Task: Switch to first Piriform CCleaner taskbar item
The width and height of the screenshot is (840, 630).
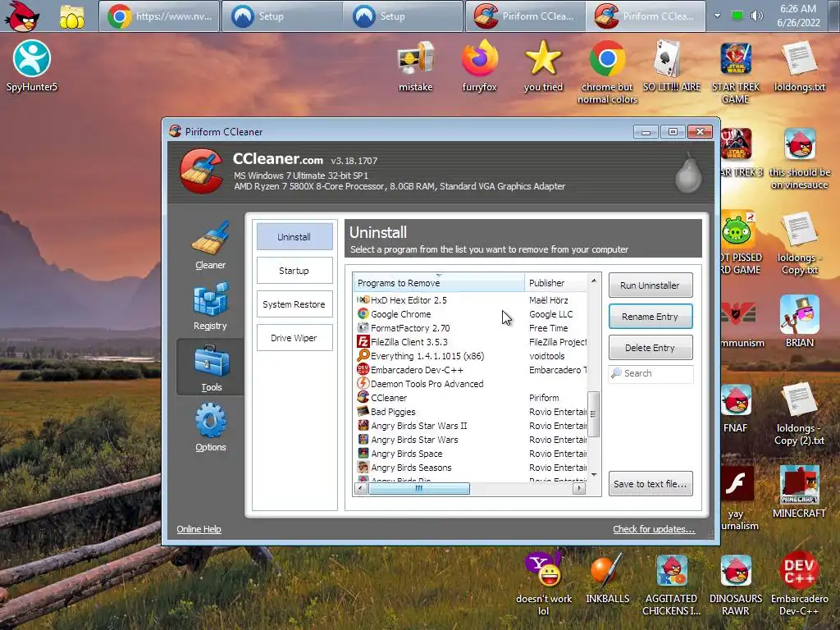Action: tap(525, 16)
